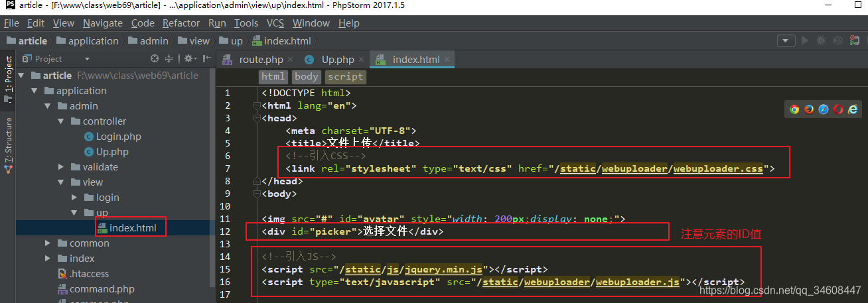This screenshot has height=303, width=868.
Task: Click body tag breadcrumb in editor
Action: (x=307, y=77)
